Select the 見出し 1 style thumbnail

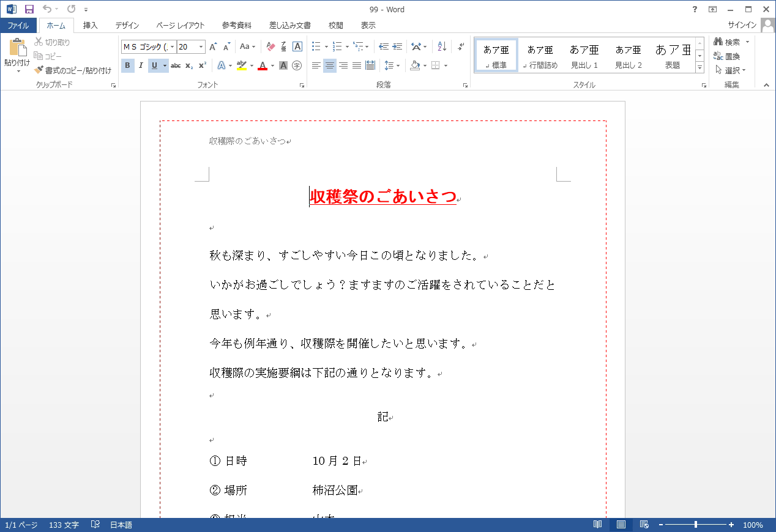pos(584,56)
